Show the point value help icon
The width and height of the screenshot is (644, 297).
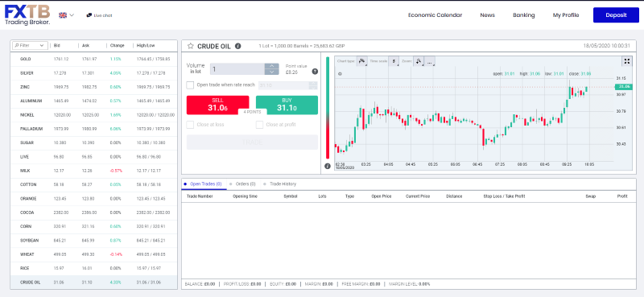pos(315,72)
